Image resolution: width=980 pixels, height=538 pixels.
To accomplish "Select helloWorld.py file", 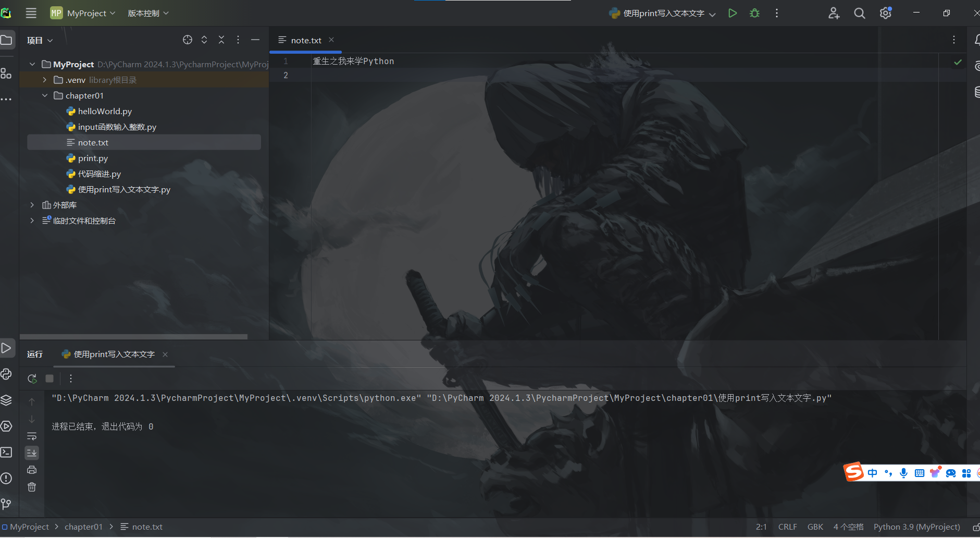I will click(105, 111).
